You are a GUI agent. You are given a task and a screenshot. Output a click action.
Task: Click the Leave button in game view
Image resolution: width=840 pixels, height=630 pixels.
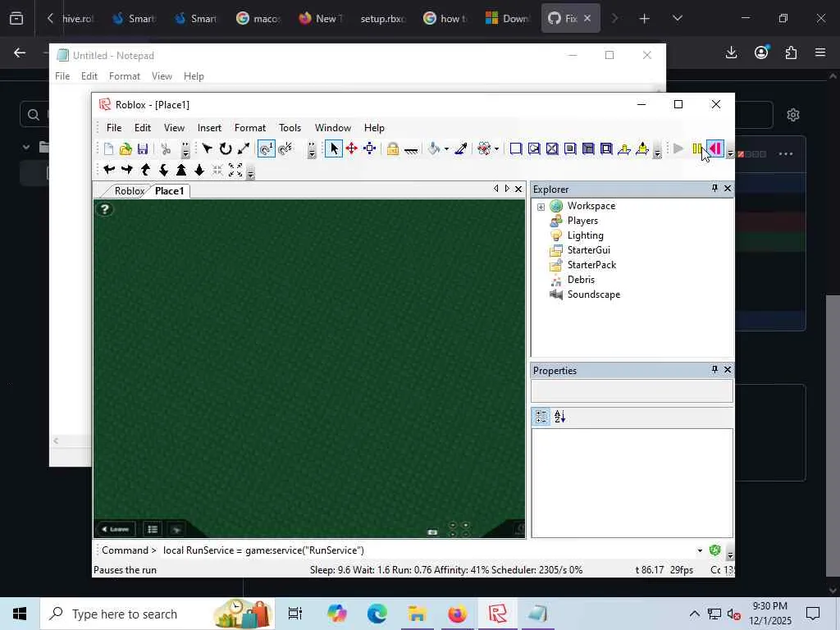pyautogui.click(x=116, y=529)
